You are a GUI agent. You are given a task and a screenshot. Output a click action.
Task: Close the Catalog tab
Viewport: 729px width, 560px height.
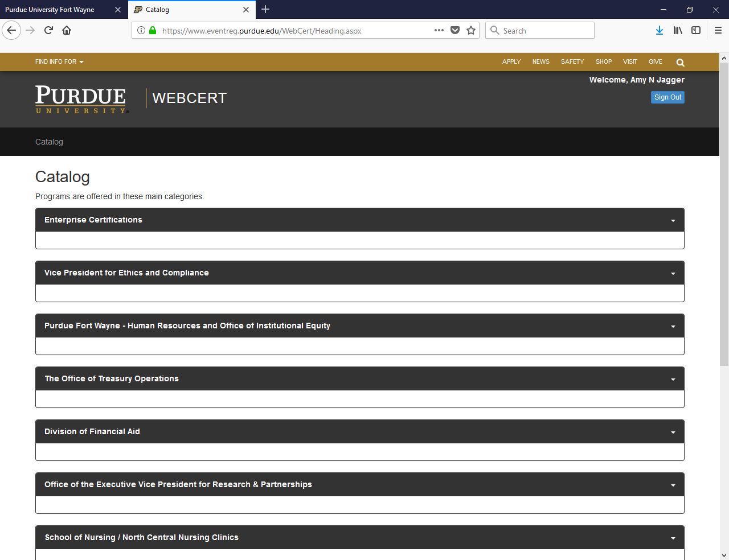(x=246, y=10)
